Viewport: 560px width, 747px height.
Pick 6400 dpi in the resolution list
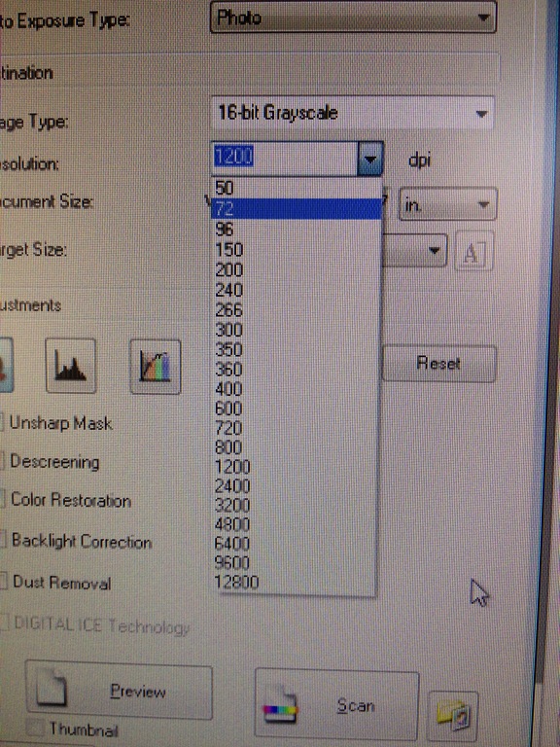[x=296, y=543]
